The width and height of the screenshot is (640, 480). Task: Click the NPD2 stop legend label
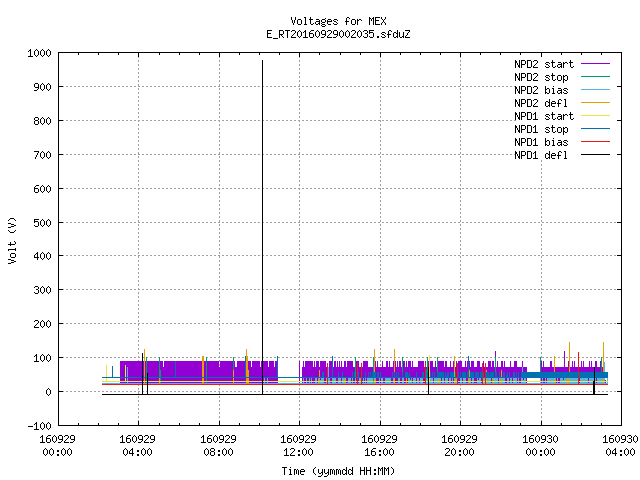(541, 77)
